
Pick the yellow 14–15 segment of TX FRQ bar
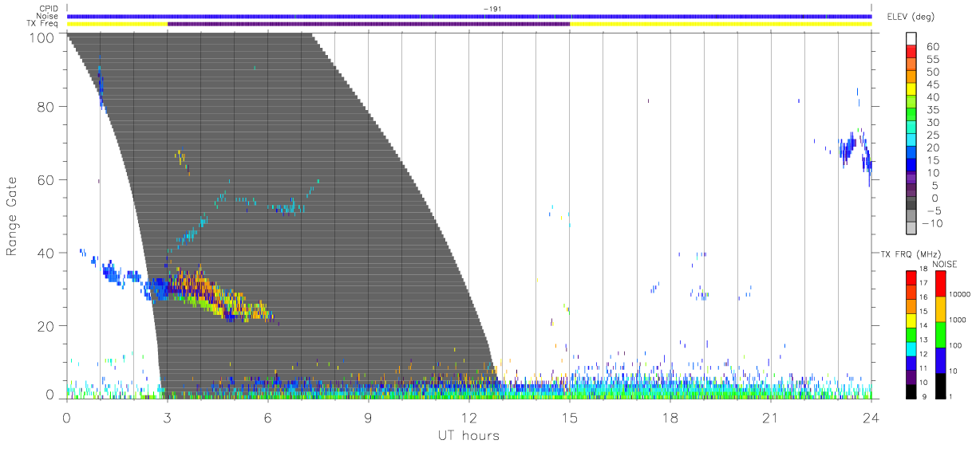pyautogui.click(x=911, y=320)
